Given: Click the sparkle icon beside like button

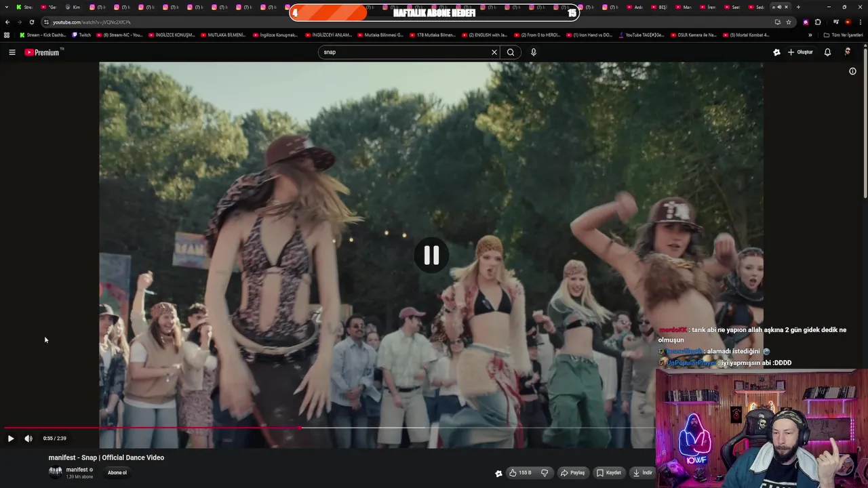Looking at the screenshot, I should tap(498, 473).
